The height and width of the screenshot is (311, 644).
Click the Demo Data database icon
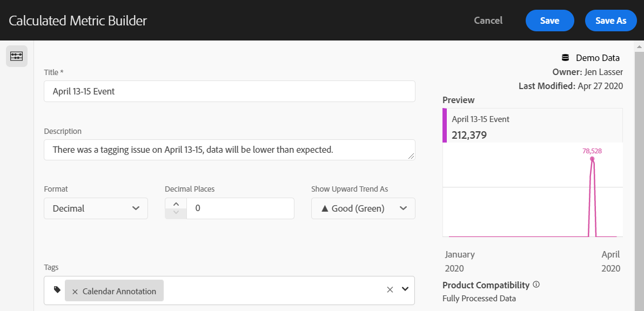(565, 58)
